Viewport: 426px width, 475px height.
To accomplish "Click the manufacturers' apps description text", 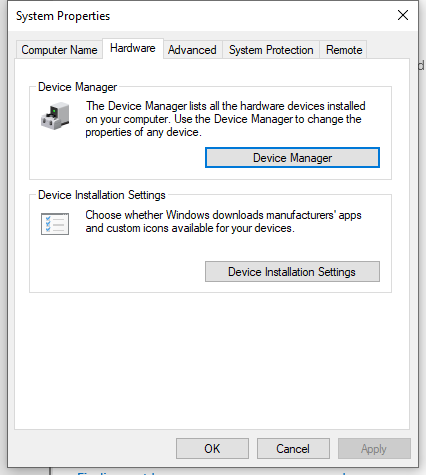I will pyautogui.click(x=223, y=222).
